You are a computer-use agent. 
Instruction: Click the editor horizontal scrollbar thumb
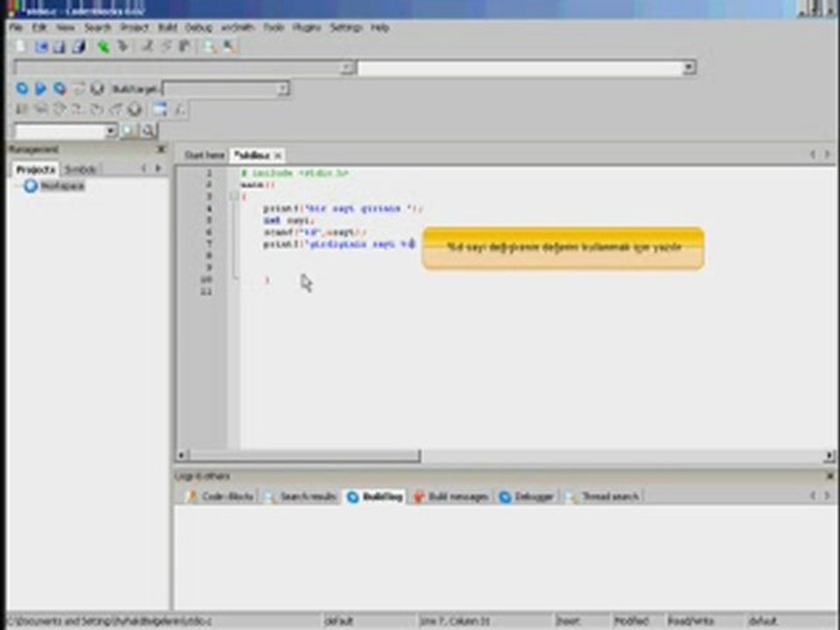tap(304, 456)
